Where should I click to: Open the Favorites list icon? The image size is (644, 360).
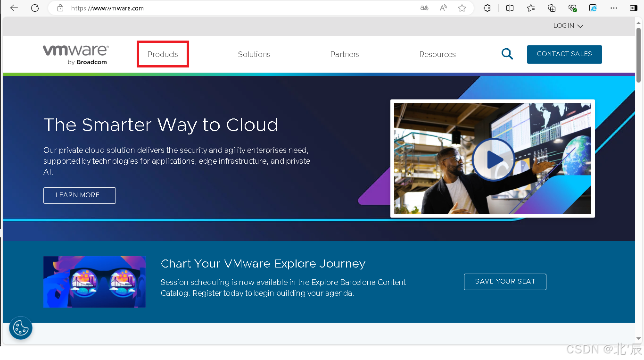click(531, 8)
